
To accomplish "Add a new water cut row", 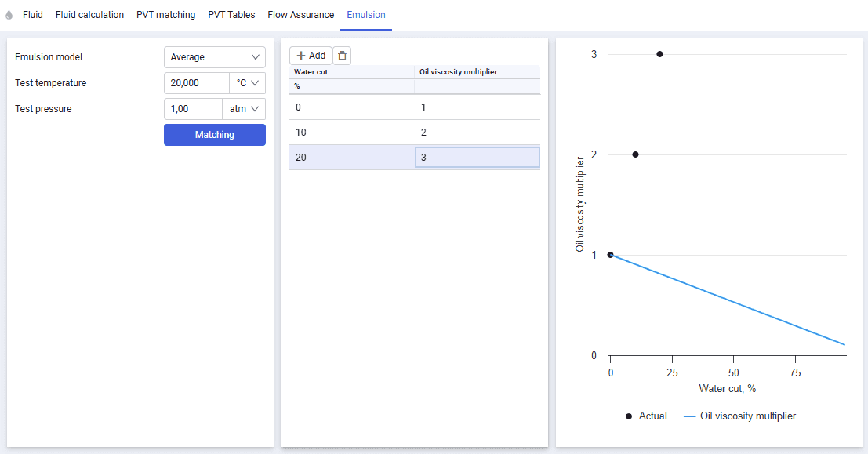I will pyautogui.click(x=311, y=56).
